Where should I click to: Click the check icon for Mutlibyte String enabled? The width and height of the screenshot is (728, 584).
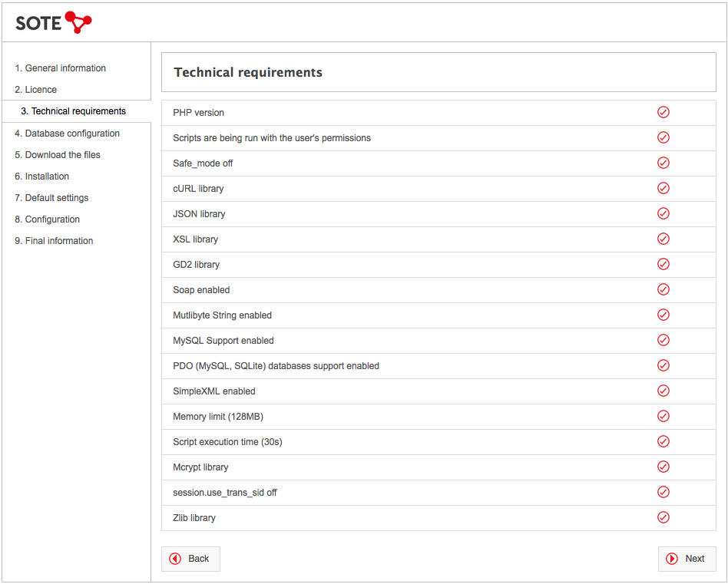point(663,315)
